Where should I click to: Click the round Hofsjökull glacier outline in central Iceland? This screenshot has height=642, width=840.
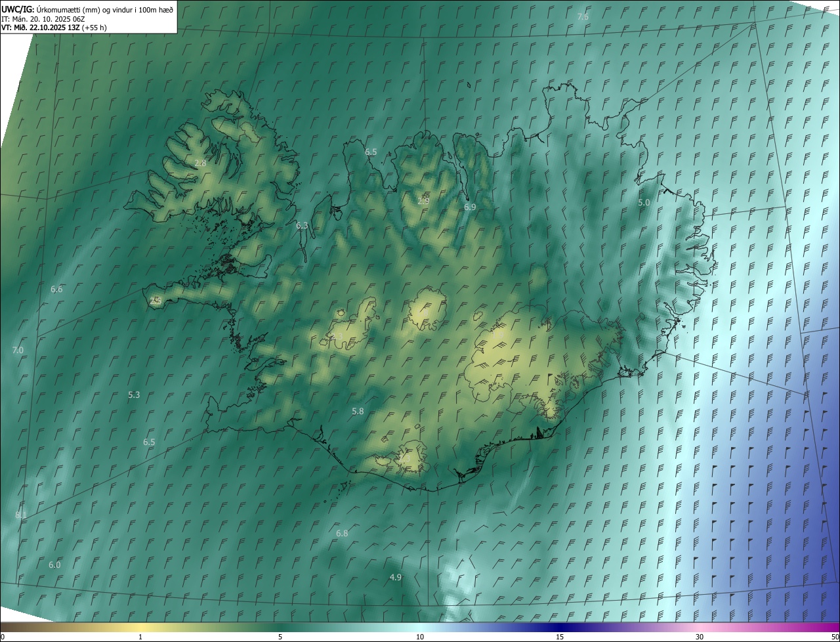point(428,309)
